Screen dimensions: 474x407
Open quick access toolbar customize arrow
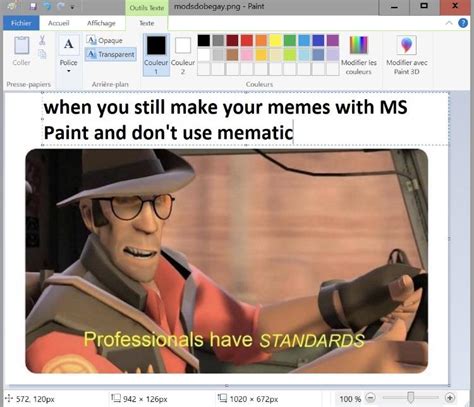[x=72, y=7]
